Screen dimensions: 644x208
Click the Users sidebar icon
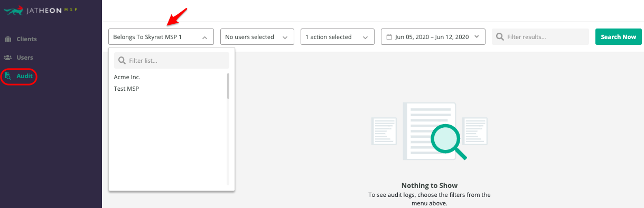pos(8,58)
